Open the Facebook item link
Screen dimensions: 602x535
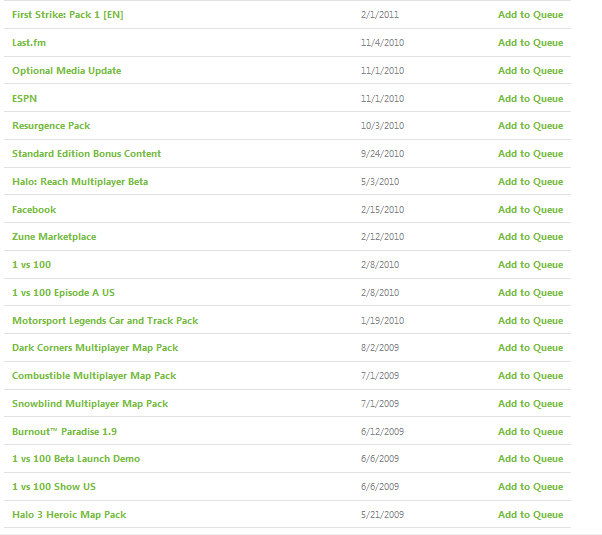tap(34, 210)
